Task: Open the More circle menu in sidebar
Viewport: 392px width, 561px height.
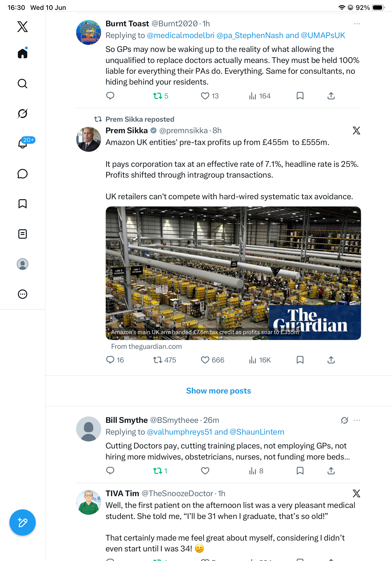Action: [x=23, y=294]
